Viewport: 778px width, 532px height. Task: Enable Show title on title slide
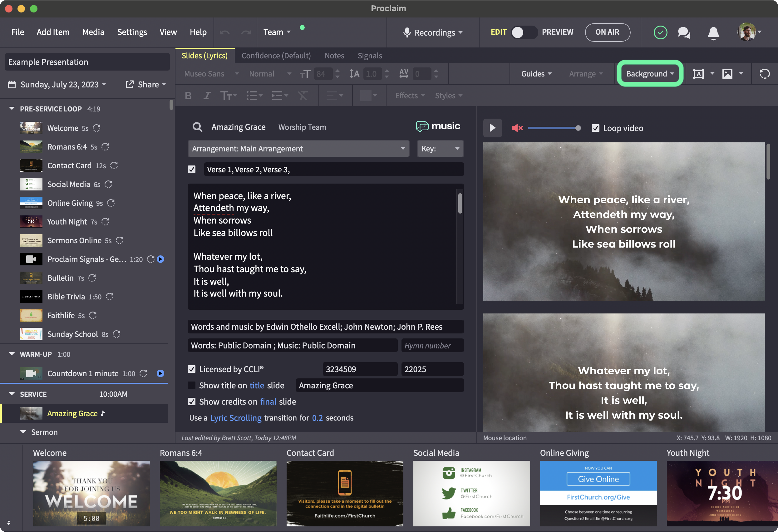191,385
